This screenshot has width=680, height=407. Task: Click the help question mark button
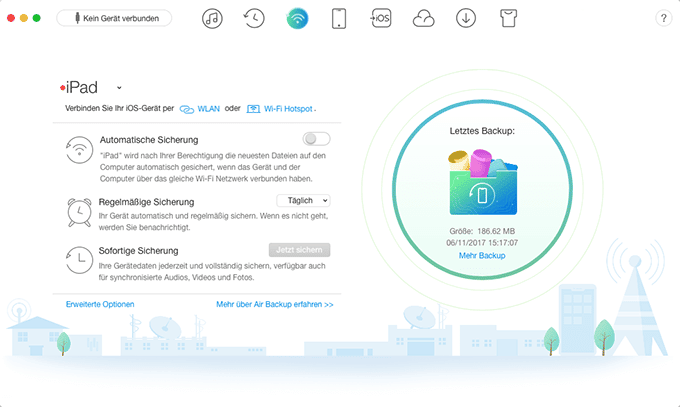[x=663, y=18]
